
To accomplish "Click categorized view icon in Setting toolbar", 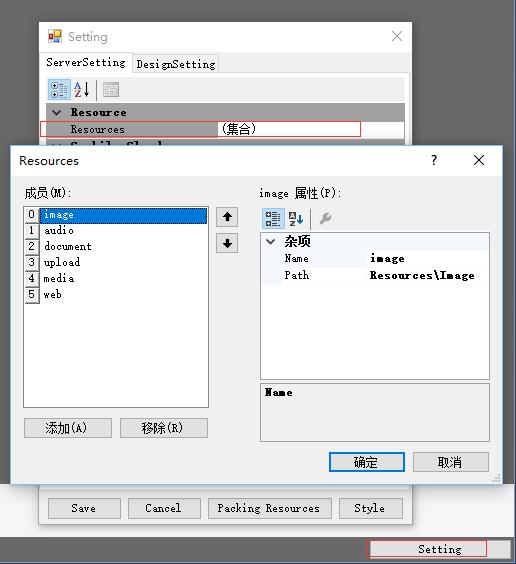I will click(59, 90).
